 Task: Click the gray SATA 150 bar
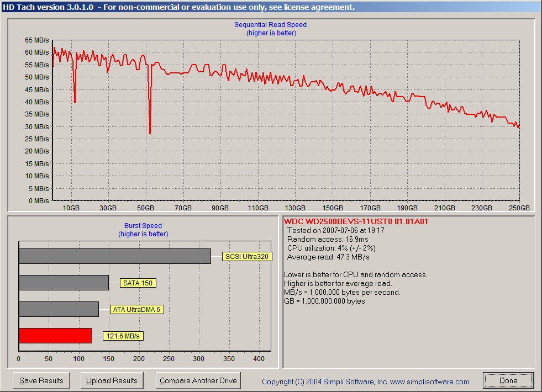click(64, 283)
